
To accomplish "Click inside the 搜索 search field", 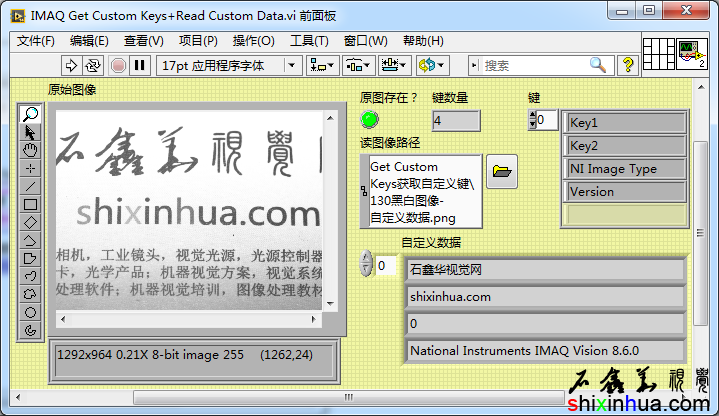I will point(535,65).
